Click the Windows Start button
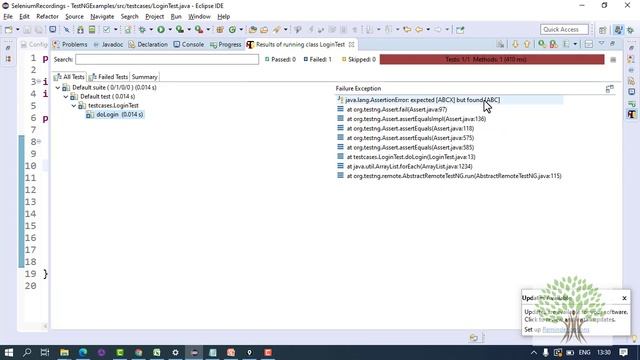 tap(9, 352)
